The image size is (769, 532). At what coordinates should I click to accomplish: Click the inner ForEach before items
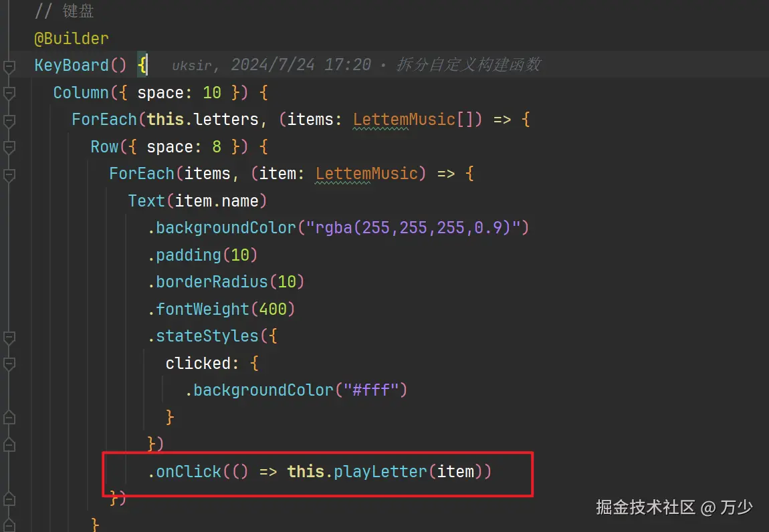coord(142,174)
